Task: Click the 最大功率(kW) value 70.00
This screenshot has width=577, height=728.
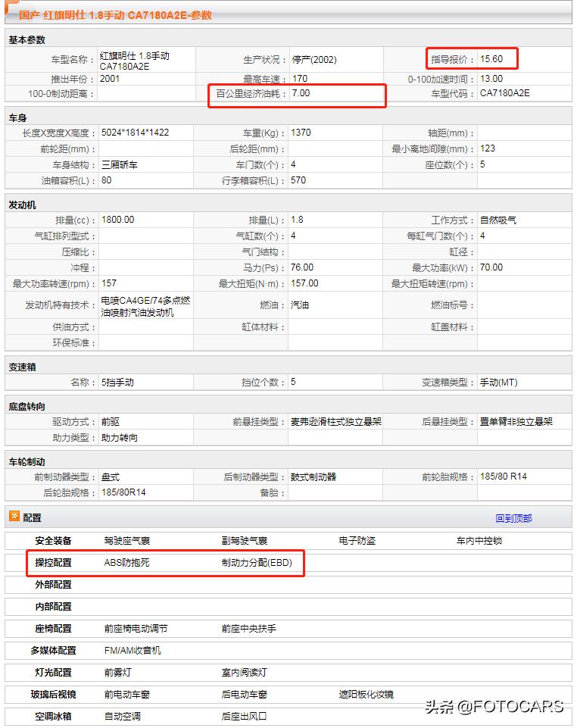Action: (491, 267)
